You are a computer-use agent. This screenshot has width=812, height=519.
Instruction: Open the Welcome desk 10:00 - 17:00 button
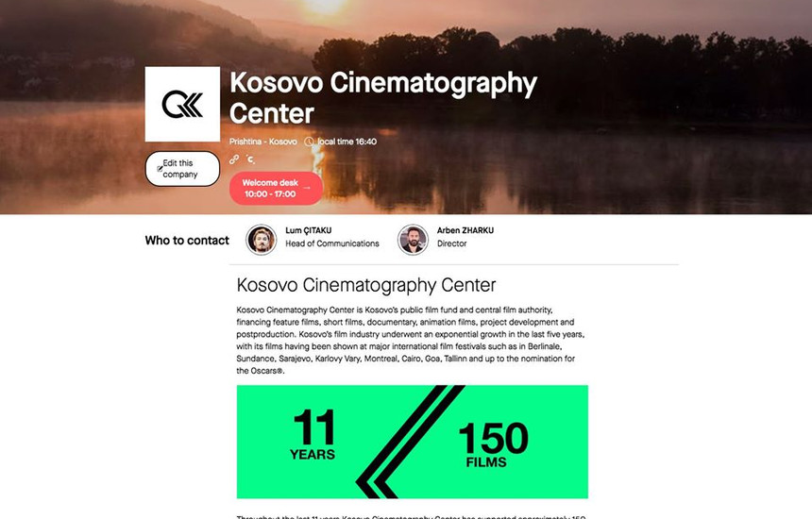276,189
